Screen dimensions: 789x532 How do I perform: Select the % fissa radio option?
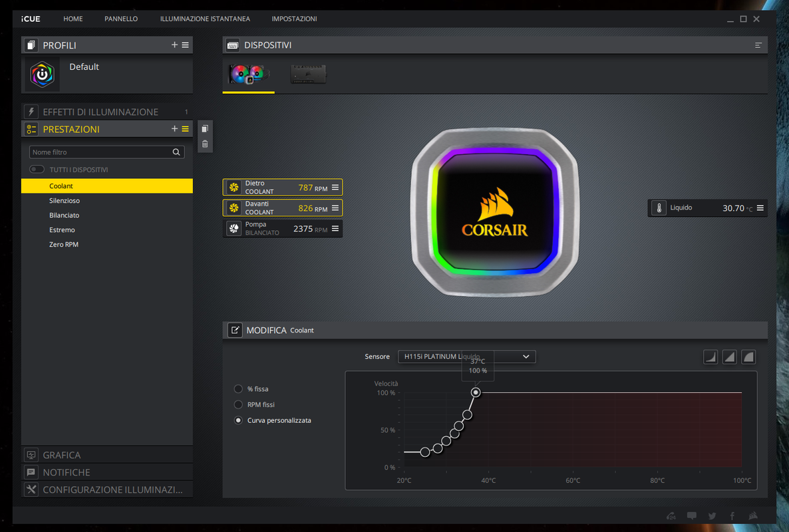[239, 388]
